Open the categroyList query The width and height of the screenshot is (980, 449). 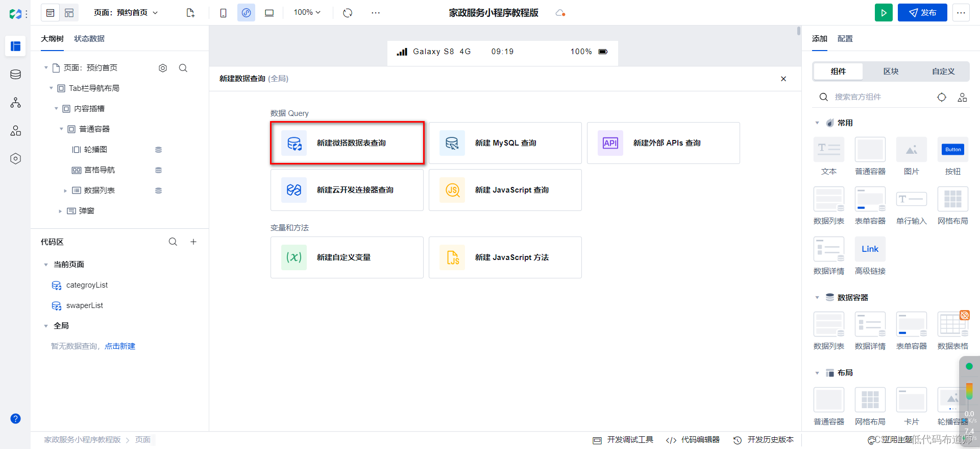pyautogui.click(x=87, y=285)
